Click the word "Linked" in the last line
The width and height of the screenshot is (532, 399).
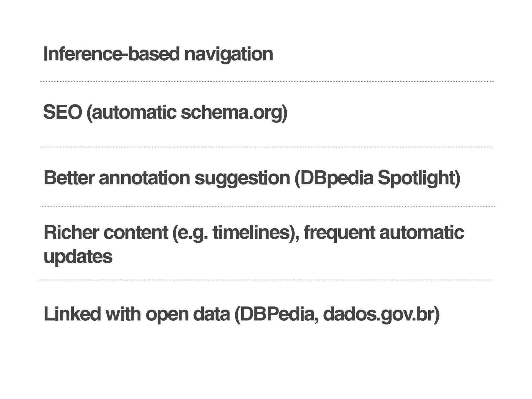[72, 314]
